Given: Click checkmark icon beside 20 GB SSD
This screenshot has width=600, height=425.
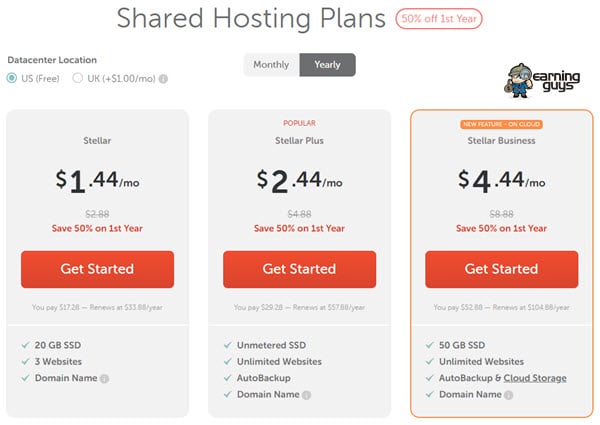Looking at the screenshot, I should coord(26,345).
